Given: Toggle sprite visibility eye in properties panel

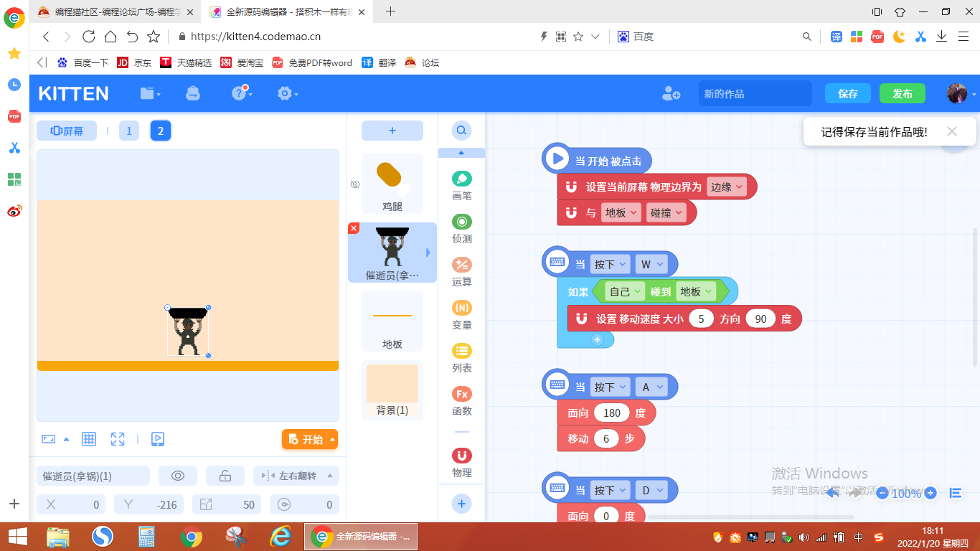Looking at the screenshot, I should tap(178, 476).
